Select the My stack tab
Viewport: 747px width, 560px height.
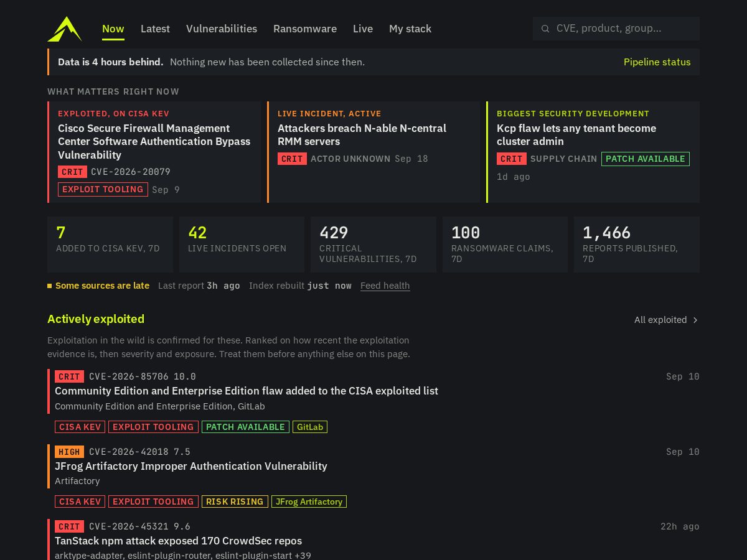[x=410, y=29]
